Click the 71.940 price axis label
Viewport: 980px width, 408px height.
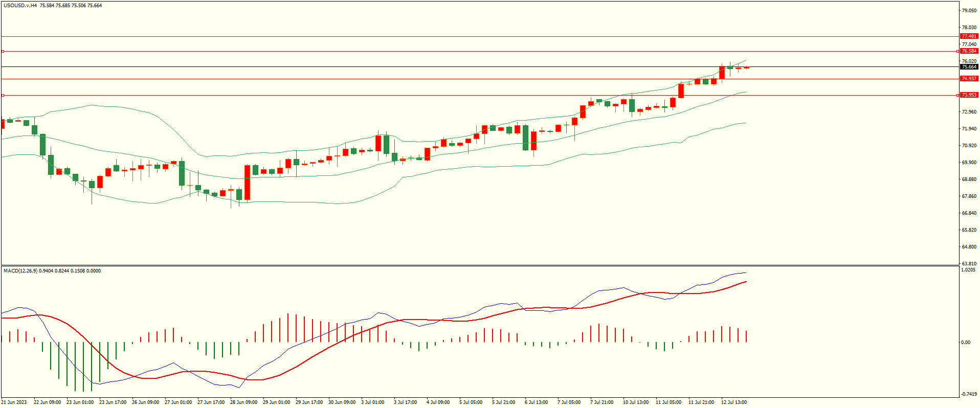pyautogui.click(x=969, y=129)
